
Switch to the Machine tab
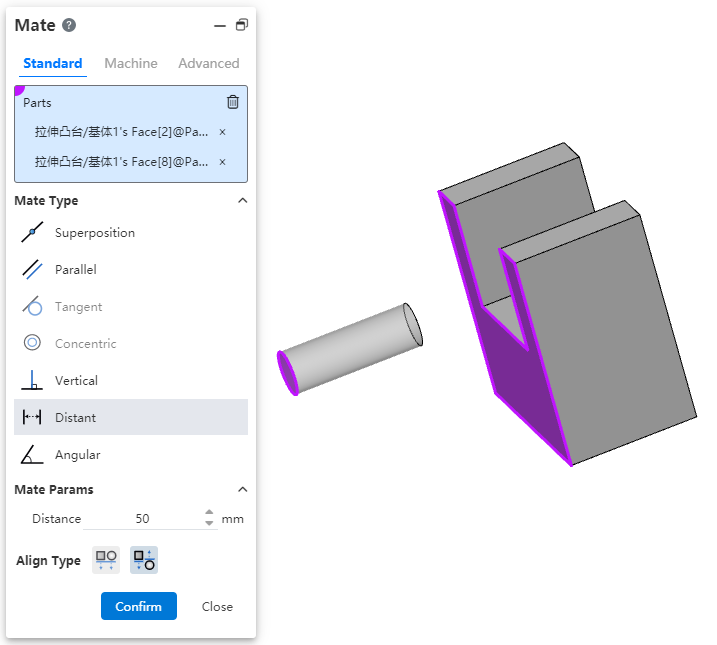[x=131, y=63]
